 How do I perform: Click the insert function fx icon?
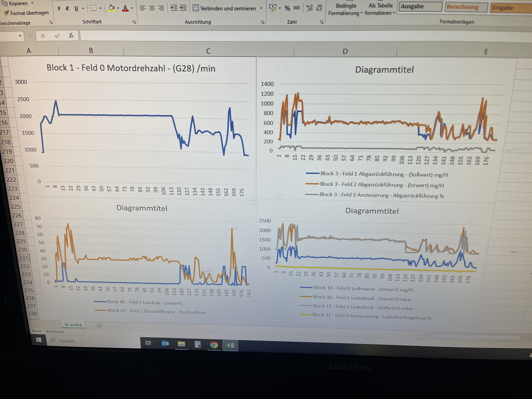click(71, 36)
